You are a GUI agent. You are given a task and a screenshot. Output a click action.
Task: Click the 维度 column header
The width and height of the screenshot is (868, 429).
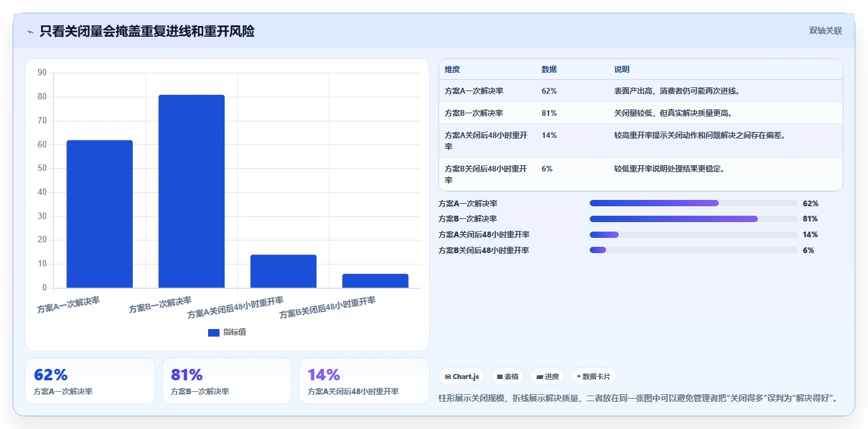pyautogui.click(x=452, y=70)
